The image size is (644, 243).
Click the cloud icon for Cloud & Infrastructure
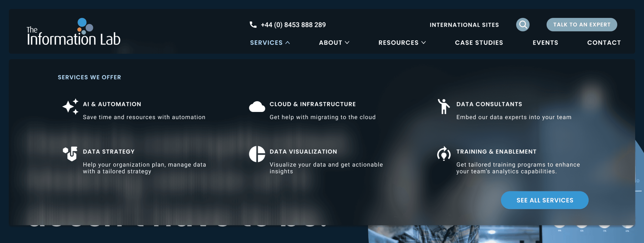coord(257,107)
